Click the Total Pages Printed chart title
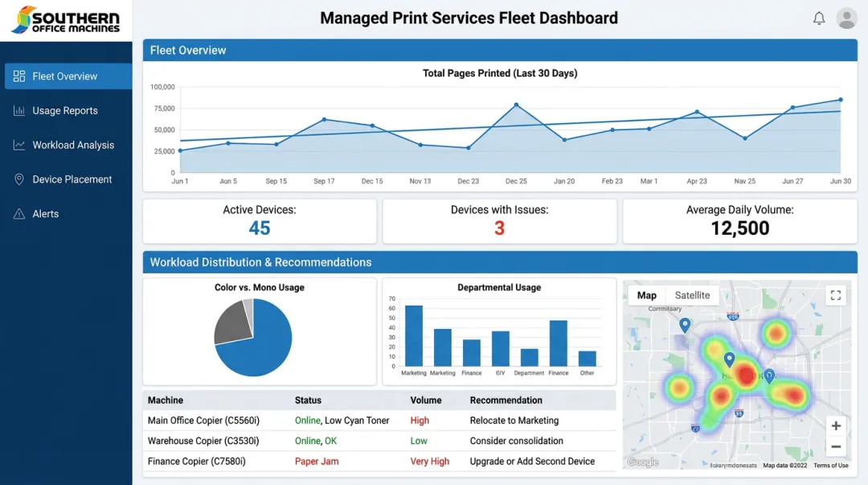868x485 pixels. (500, 73)
